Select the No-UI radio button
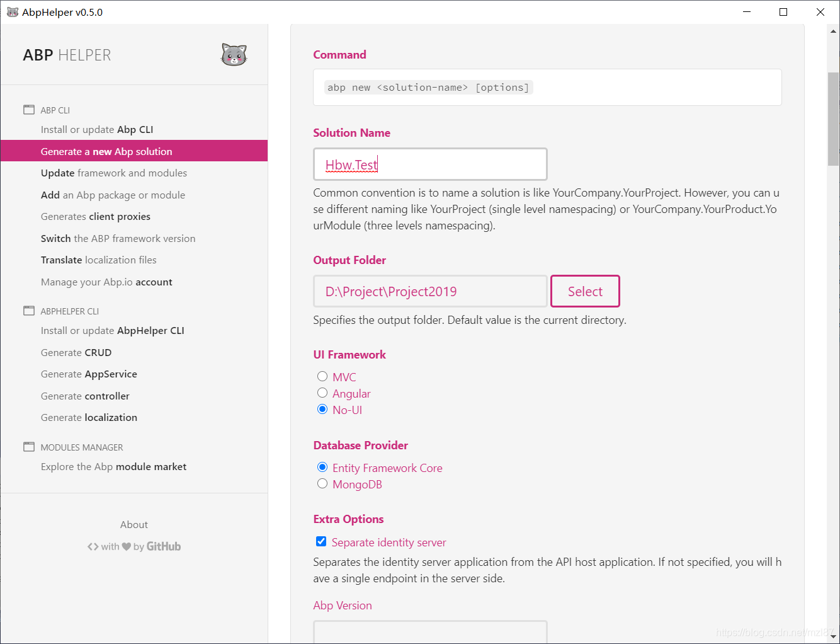 322,409
